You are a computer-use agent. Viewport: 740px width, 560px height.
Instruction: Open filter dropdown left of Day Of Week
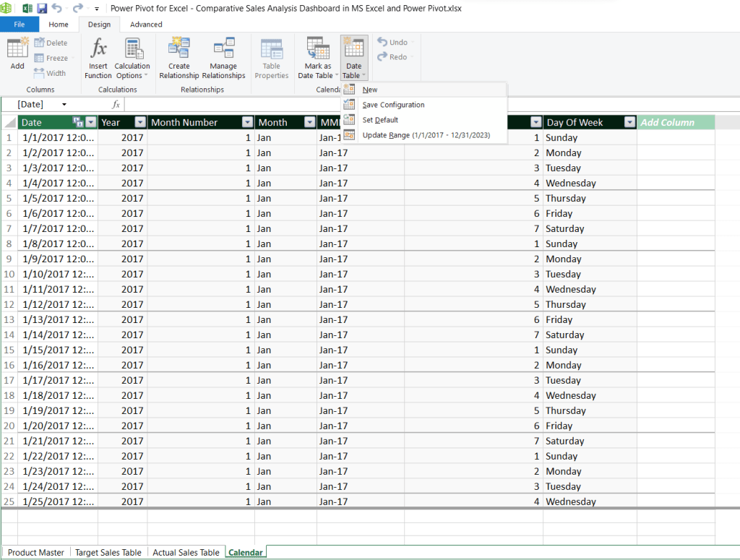(535, 122)
